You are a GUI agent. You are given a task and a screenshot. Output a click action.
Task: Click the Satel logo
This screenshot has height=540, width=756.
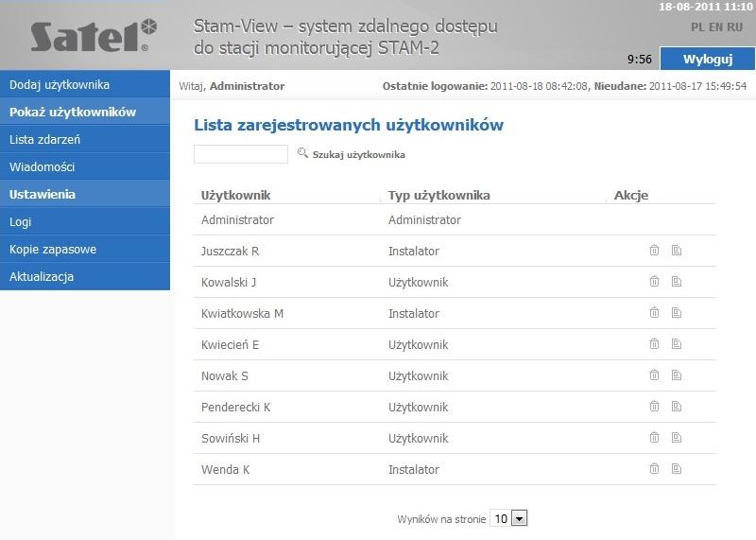pos(94,35)
